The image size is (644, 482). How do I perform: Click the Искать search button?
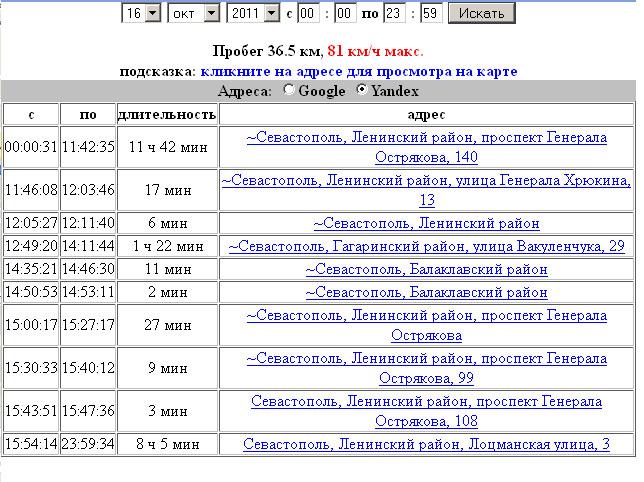pyautogui.click(x=482, y=13)
